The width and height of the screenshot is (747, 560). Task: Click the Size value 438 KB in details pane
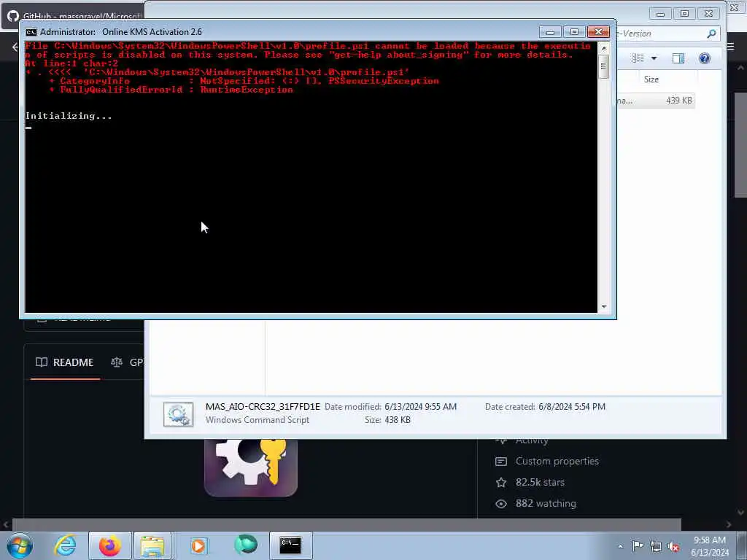398,420
